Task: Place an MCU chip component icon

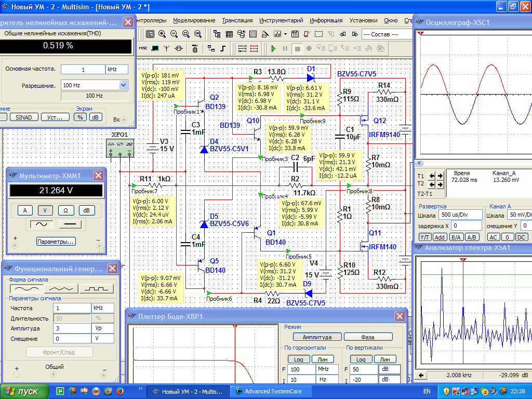Action: 195,48
